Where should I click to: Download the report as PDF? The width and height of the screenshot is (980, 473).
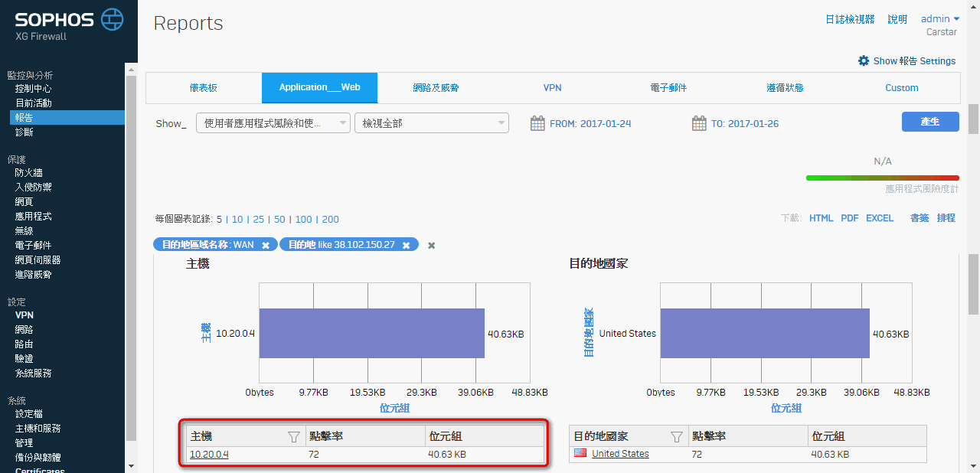pyautogui.click(x=849, y=218)
